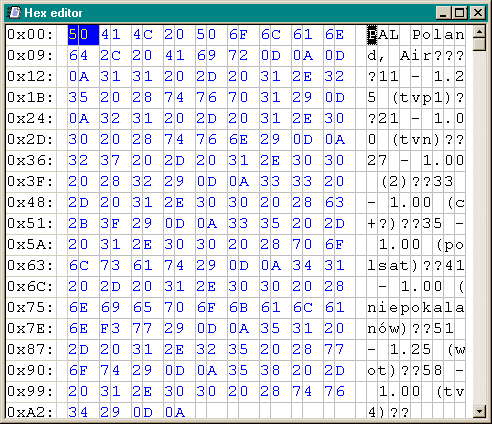
Task: Close the Hex editor window
Action: [478, 13]
